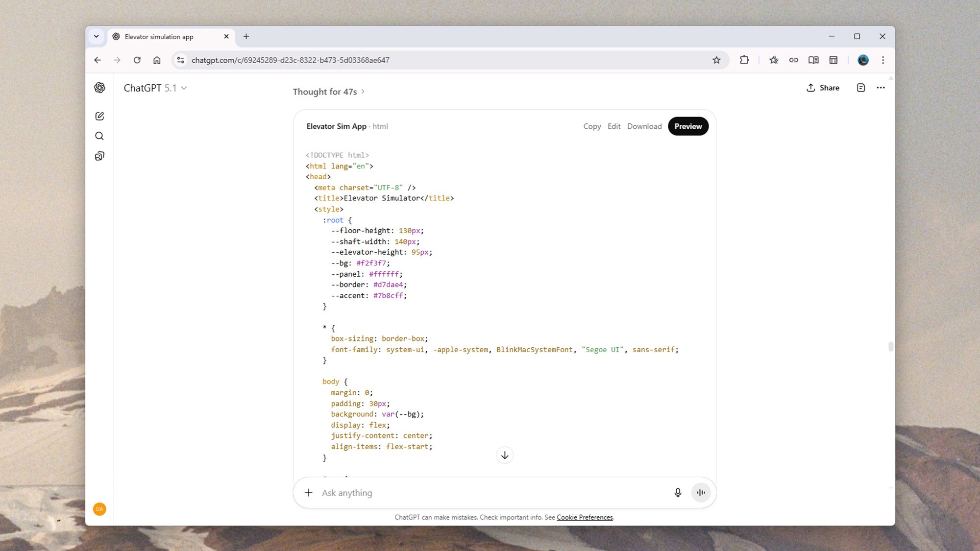Select the new chat icon
Screen dimensions: 980x551
[x=99, y=116]
